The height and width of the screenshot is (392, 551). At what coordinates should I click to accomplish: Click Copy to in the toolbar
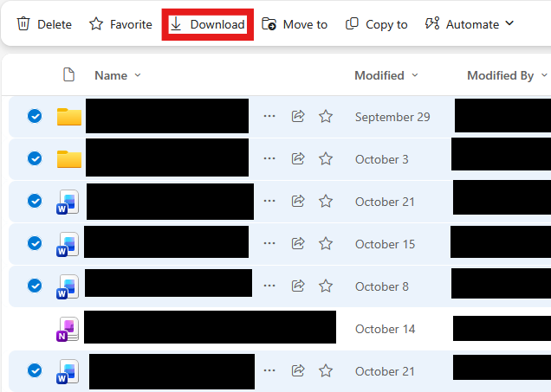pyautogui.click(x=376, y=24)
